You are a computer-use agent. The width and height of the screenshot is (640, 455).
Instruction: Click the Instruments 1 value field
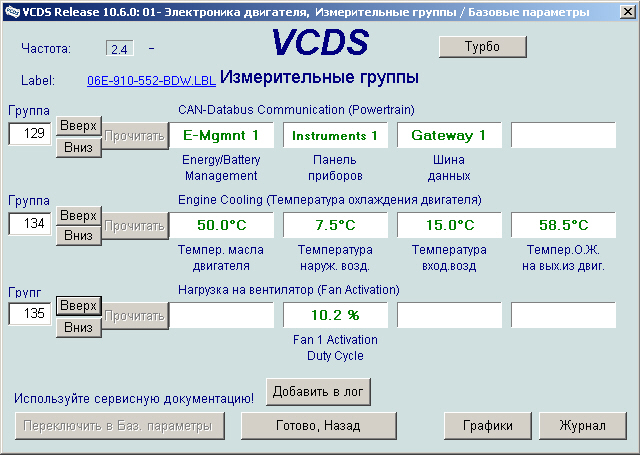click(x=335, y=135)
